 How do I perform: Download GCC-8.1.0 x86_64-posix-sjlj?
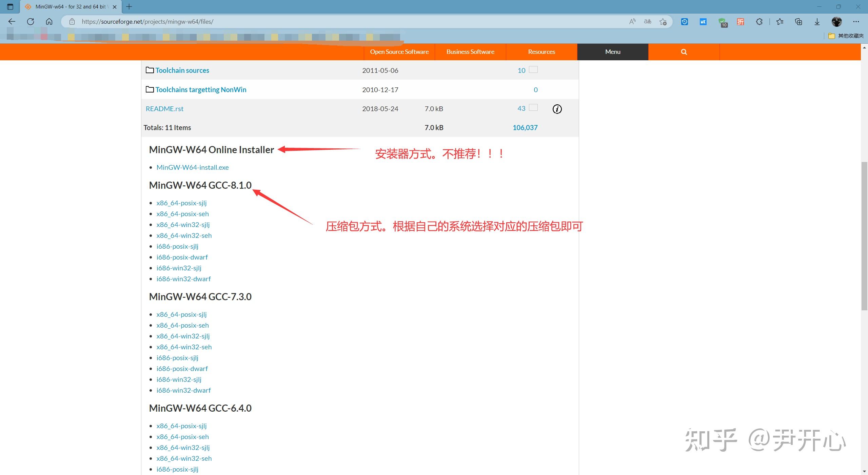tap(181, 203)
